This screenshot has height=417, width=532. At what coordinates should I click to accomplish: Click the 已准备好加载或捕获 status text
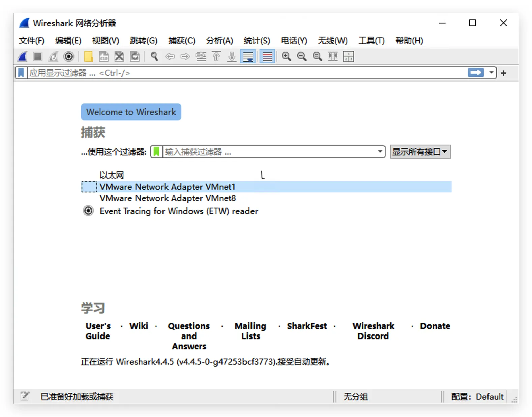click(x=77, y=397)
